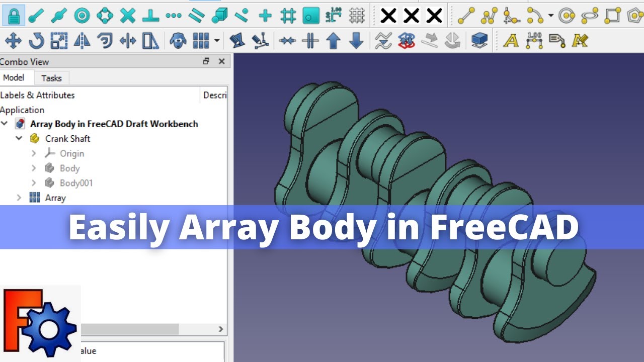644x362 pixels.
Task: Toggle subelement highlight mode
Action: 260,40
